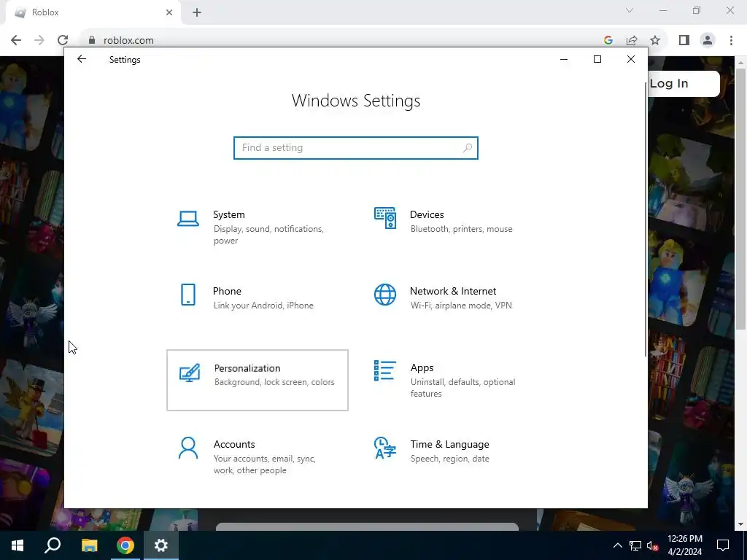Click the Chrome page scrollbar thumb
Screen dimensions: 747x560
coord(740,199)
